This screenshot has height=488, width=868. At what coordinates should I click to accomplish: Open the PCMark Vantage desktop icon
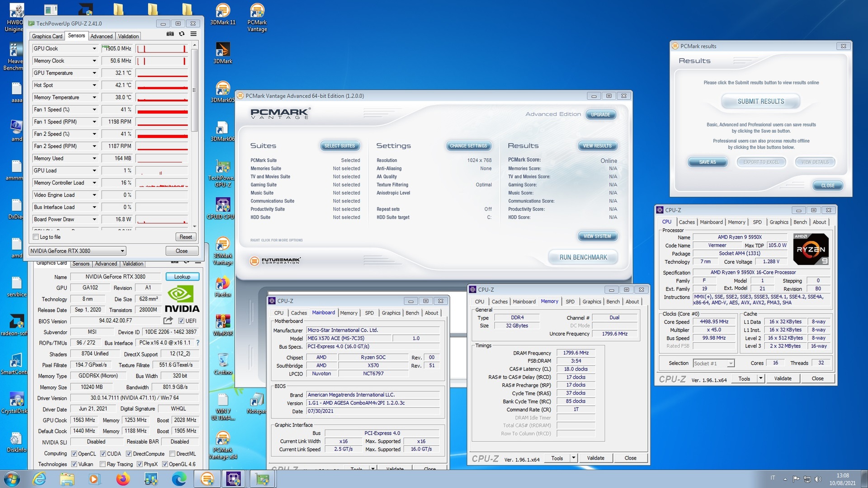pyautogui.click(x=257, y=18)
